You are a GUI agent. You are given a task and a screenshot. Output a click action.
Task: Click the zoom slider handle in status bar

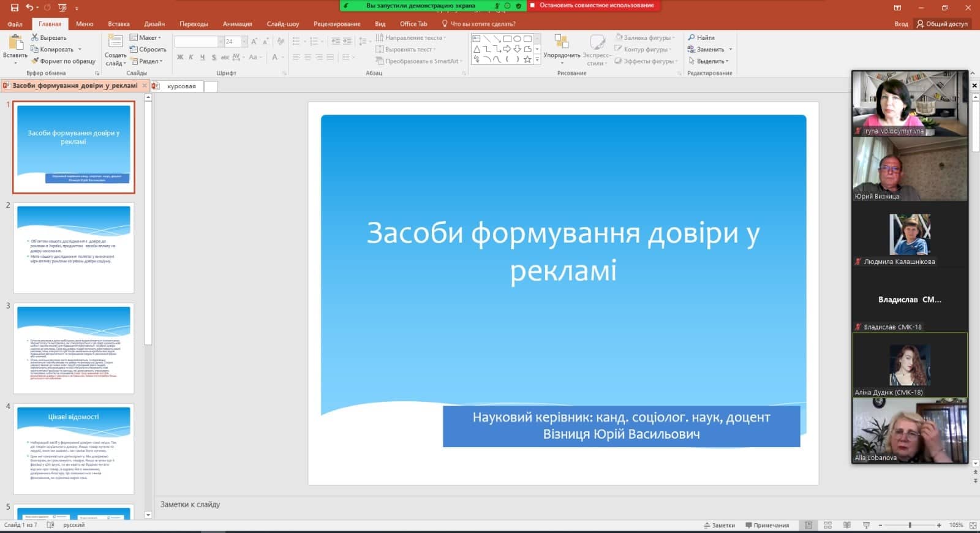910,525
